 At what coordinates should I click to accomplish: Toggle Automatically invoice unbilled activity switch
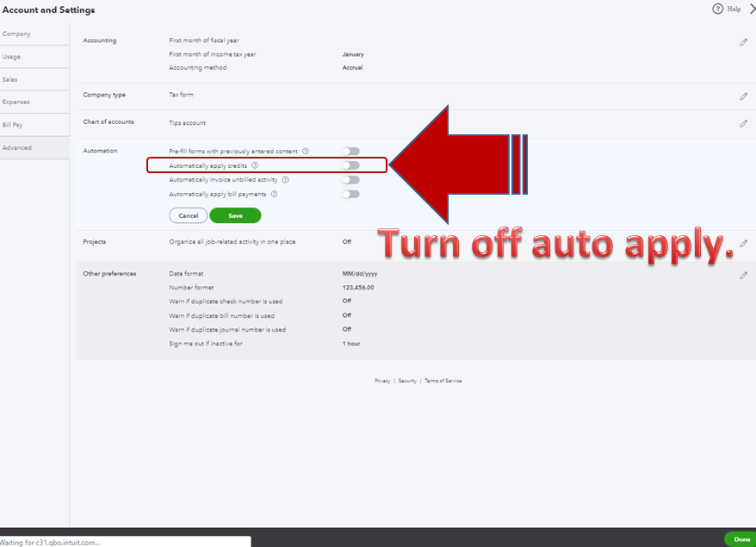tap(351, 180)
